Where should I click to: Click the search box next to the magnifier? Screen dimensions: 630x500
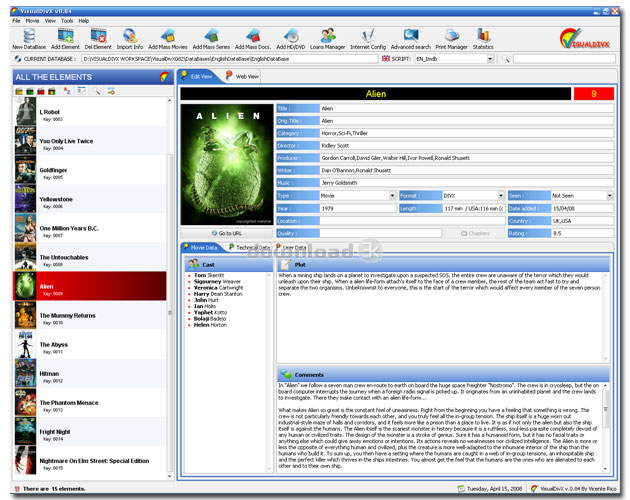(564, 59)
